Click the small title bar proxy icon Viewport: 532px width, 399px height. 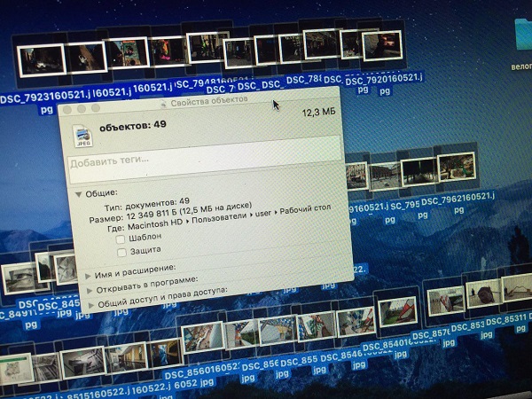[x=163, y=104]
